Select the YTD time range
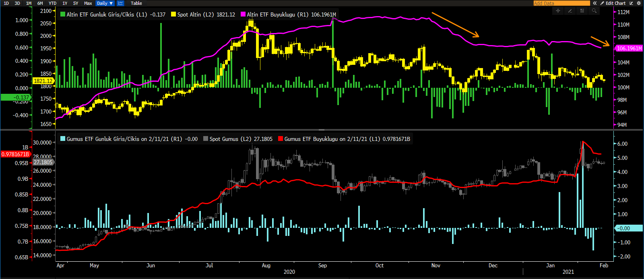 point(52,3)
